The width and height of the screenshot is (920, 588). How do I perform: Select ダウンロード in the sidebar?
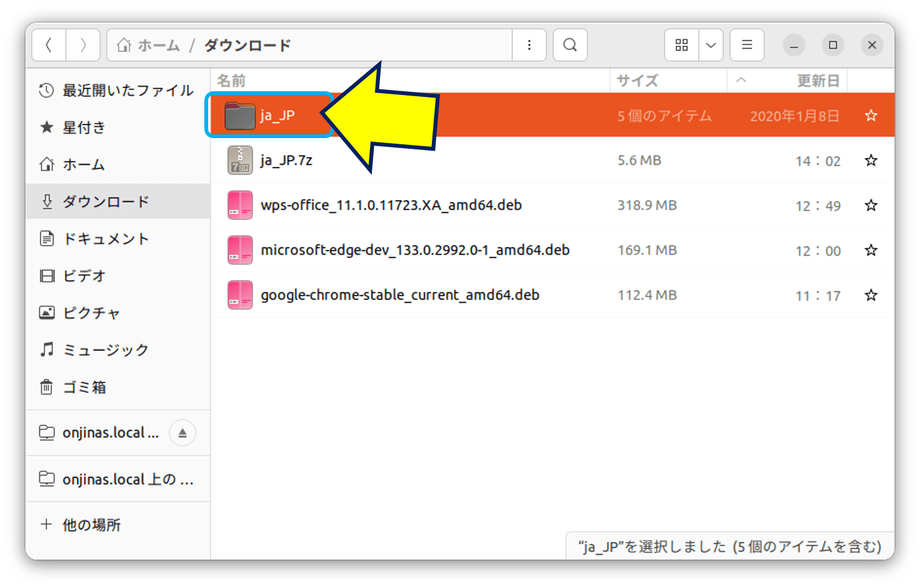coord(117,201)
